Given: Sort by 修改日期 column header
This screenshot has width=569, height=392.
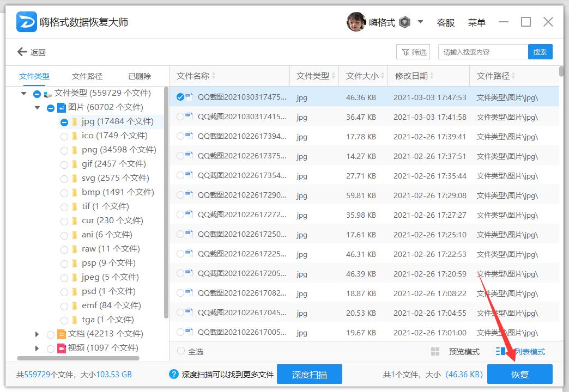Looking at the screenshot, I should pyautogui.click(x=428, y=76).
